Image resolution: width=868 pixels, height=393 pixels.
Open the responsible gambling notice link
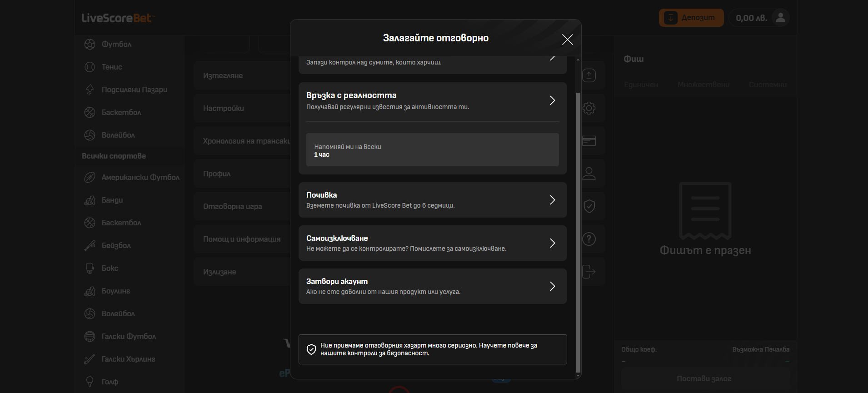(432, 349)
